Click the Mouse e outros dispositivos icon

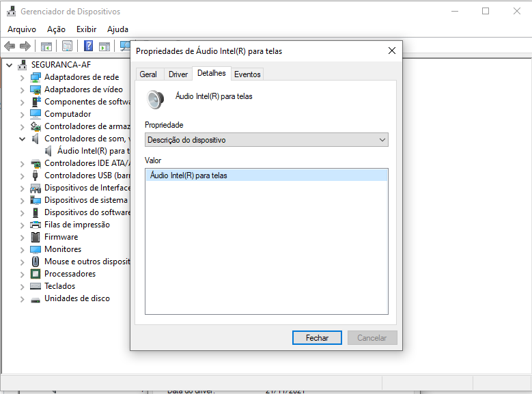(36, 262)
